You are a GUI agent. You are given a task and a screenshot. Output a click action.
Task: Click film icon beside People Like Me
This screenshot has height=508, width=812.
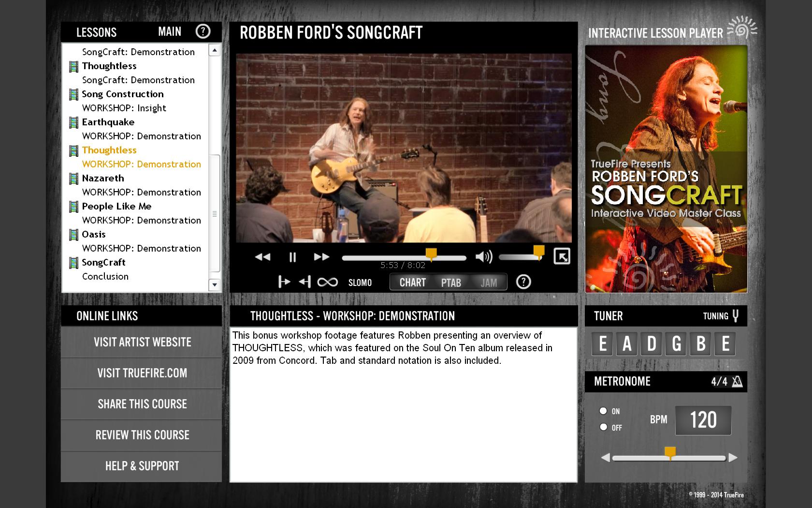pyautogui.click(x=73, y=207)
